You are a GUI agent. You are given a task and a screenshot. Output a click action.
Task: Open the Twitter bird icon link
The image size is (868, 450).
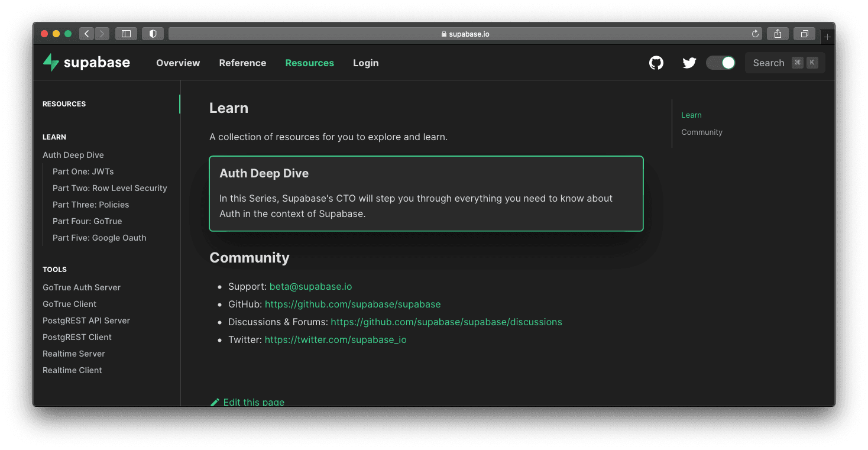coord(689,63)
